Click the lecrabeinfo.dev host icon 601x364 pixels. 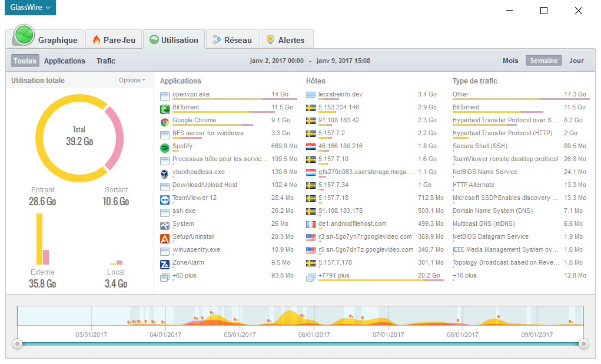pos(311,95)
